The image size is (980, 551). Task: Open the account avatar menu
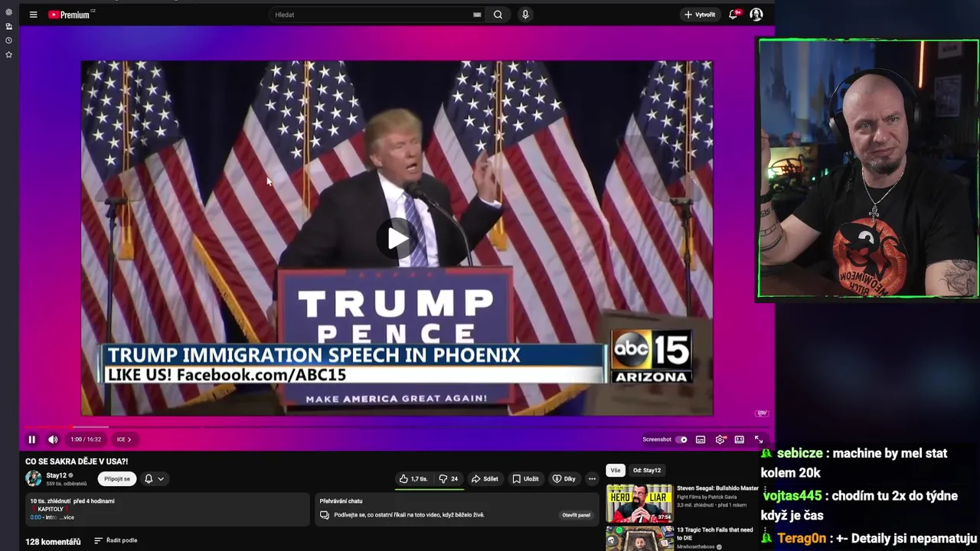(x=756, y=15)
